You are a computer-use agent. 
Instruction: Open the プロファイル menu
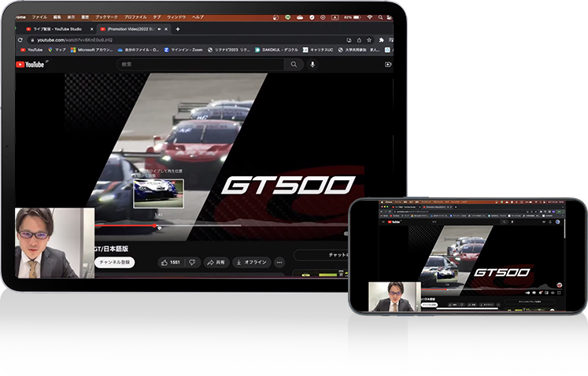click(135, 17)
